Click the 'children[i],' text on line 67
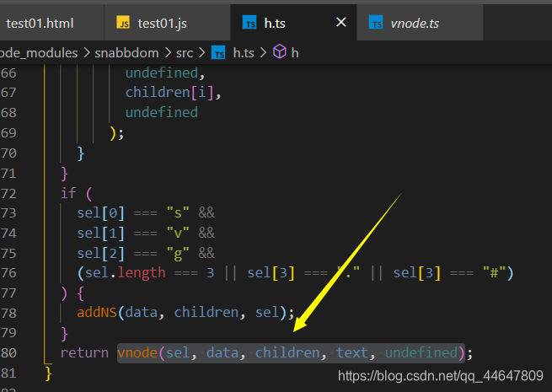Screen dimensions: 552x392 pyautogui.click(x=174, y=93)
